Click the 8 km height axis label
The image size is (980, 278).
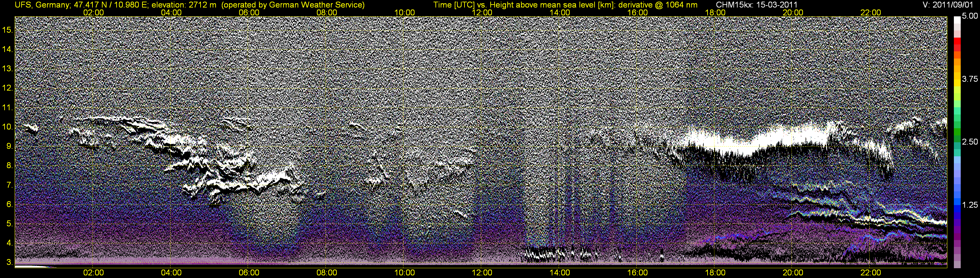tap(9, 166)
